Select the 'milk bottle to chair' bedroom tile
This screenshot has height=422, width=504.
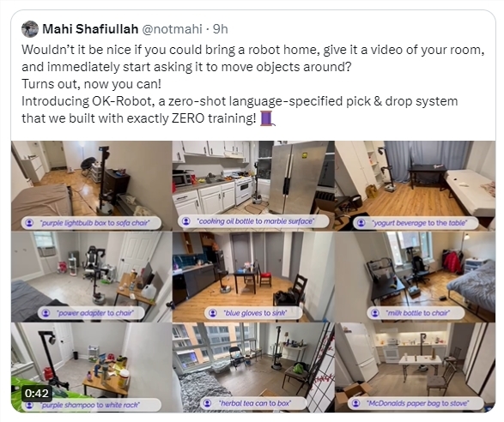point(415,277)
